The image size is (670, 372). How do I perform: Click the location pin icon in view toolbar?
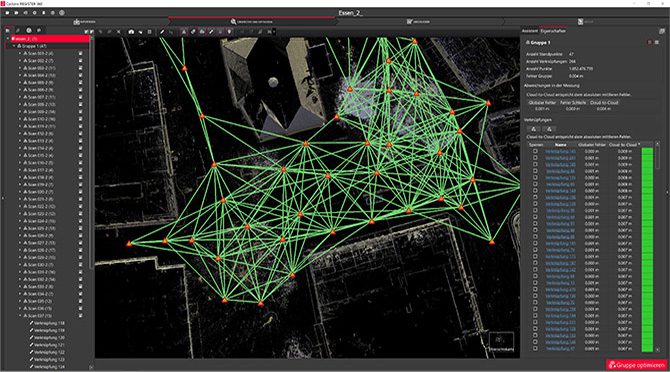(229, 32)
